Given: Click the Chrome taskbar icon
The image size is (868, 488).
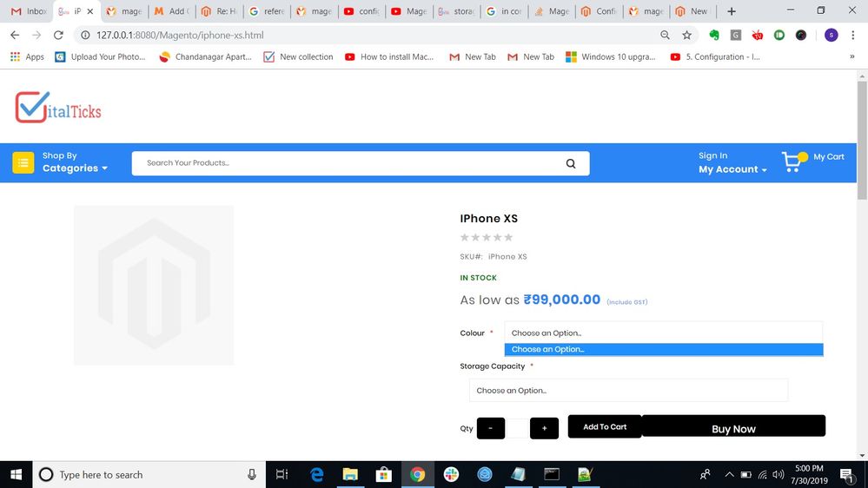Looking at the screenshot, I should 418,474.
